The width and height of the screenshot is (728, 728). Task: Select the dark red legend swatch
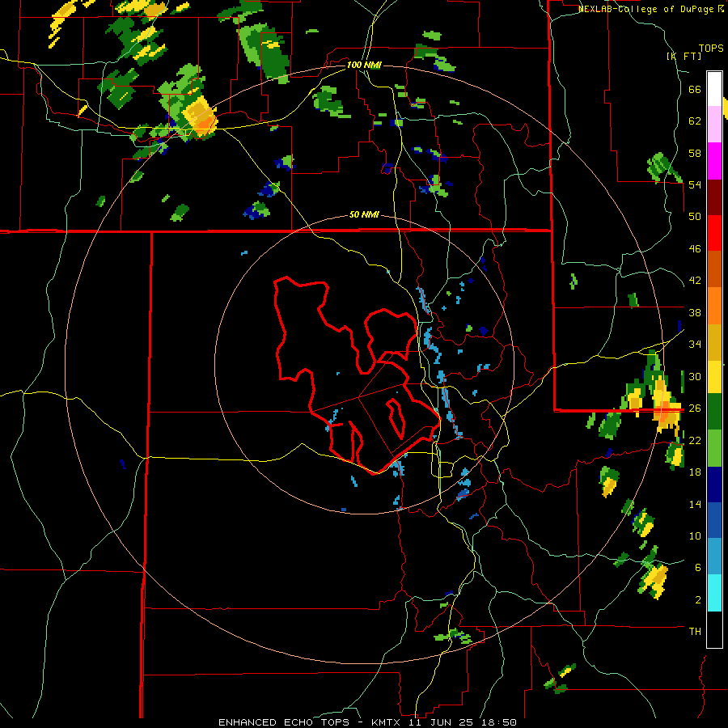click(x=714, y=197)
